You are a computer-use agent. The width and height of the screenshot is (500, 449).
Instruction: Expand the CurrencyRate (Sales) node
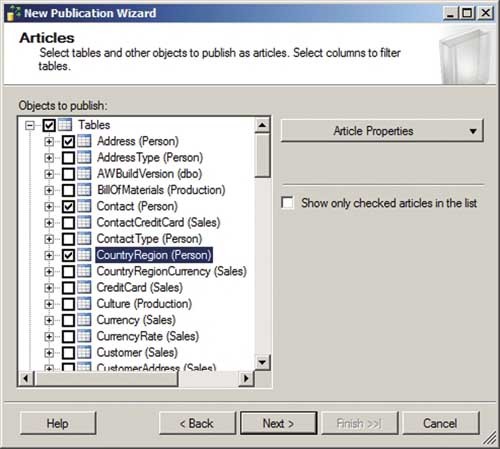click(49, 337)
